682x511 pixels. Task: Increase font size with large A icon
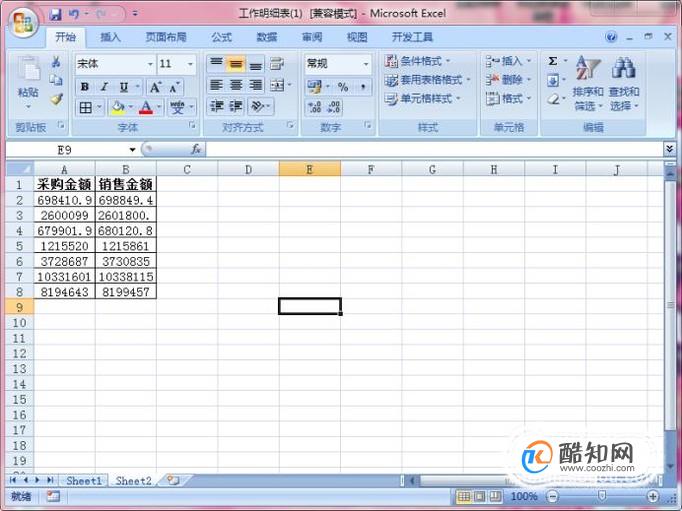[155, 87]
